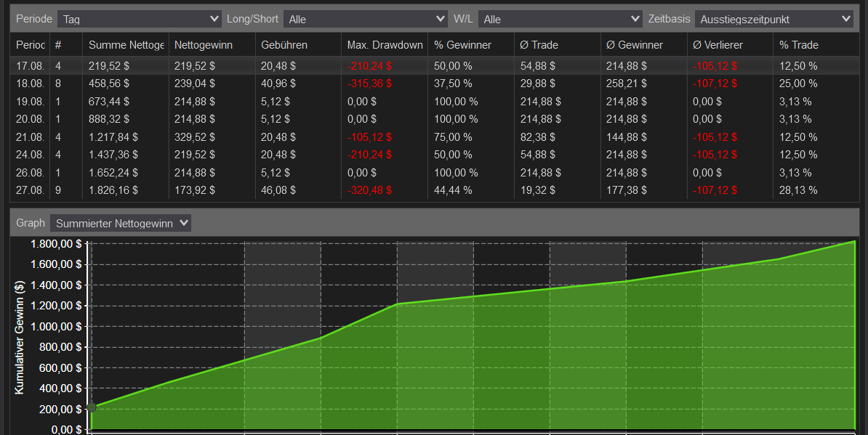This screenshot has height=435, width=868.
Task: Select the 27.08. row
Action: [435, 190]
